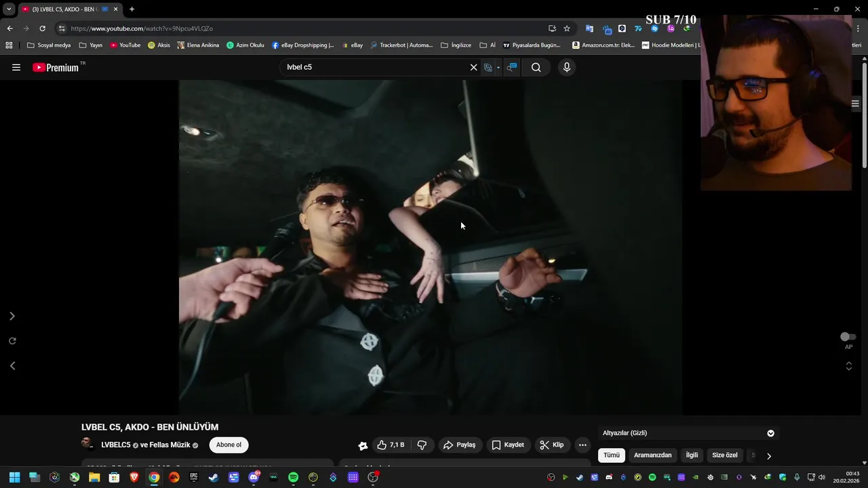Open the LVBELC5 channel link
Viewport: 868px width, 488px height.
[x=116, y=445]
